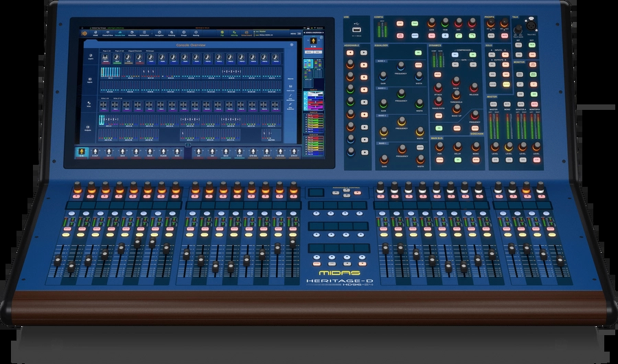Toggle the lit pink PHONES MUTE button
The width and height of the screenshot is (618, 364).
(505, 36)
